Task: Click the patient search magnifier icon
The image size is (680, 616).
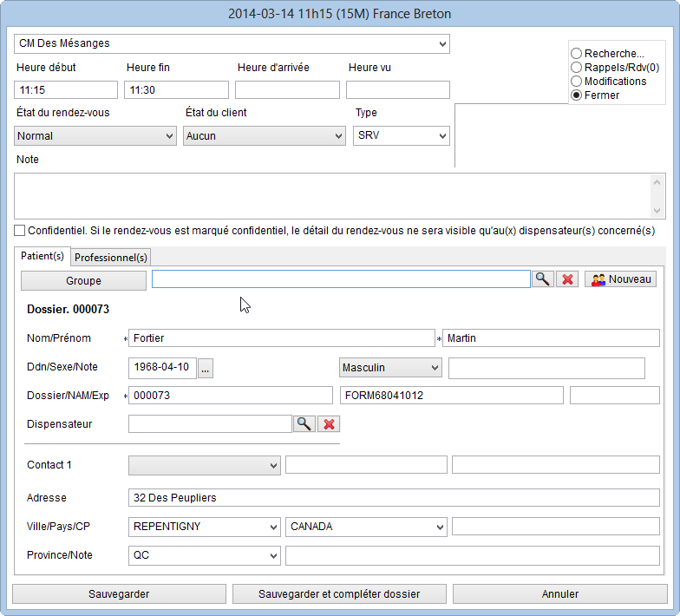Action: [543, 279]
